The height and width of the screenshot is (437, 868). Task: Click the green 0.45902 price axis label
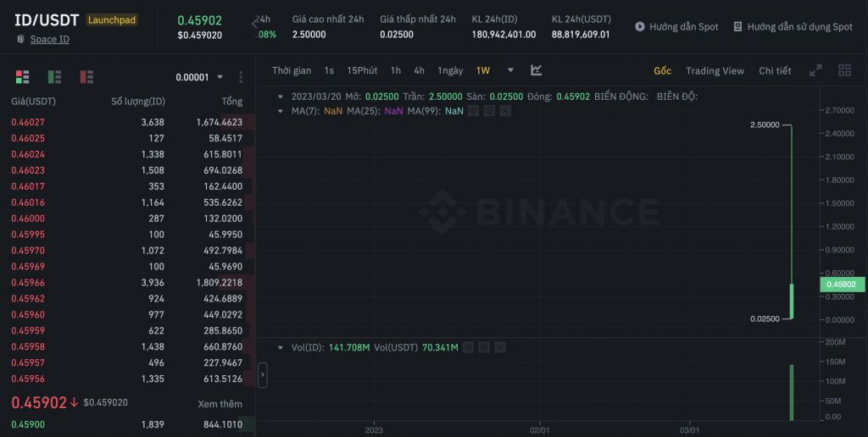(x=841, y=285)
